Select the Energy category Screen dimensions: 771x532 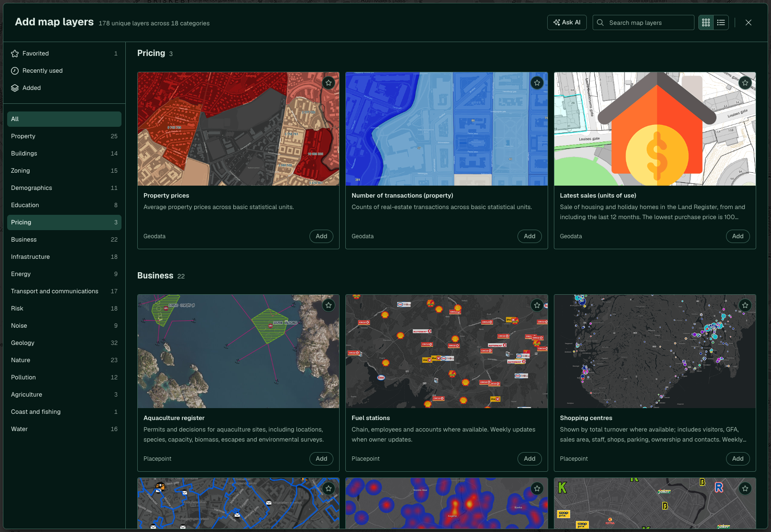(x=64, y=274)
